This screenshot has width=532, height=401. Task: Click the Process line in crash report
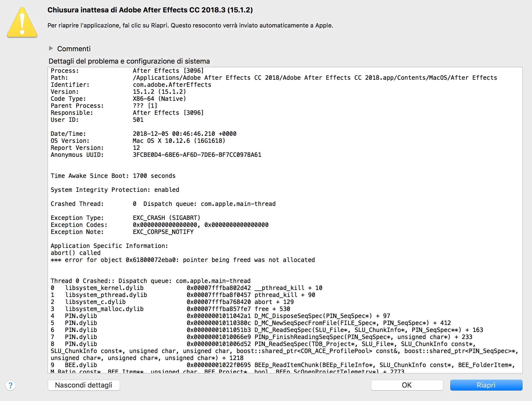pyautogui.click(x=127, y=71)
